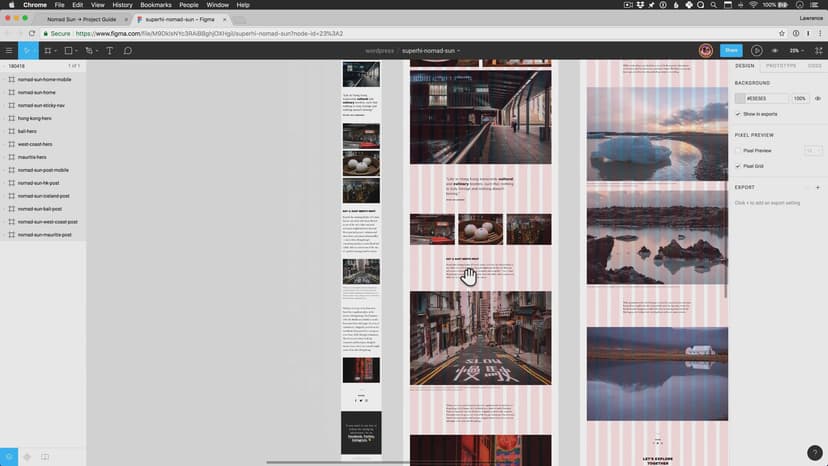Screen dimensions: 828x466
Task: Click the blue Share button
Action: (x=731, y=50)
